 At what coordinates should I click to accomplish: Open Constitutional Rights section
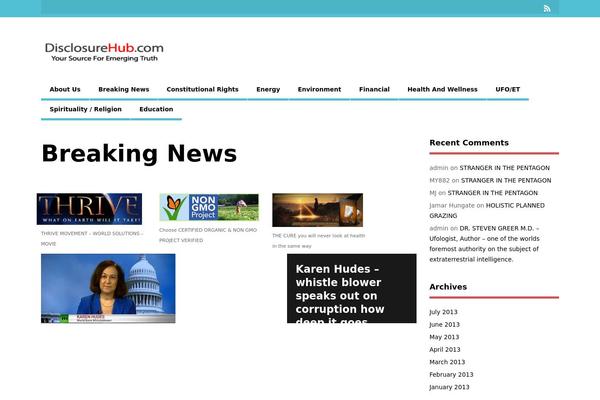point(202,89)
